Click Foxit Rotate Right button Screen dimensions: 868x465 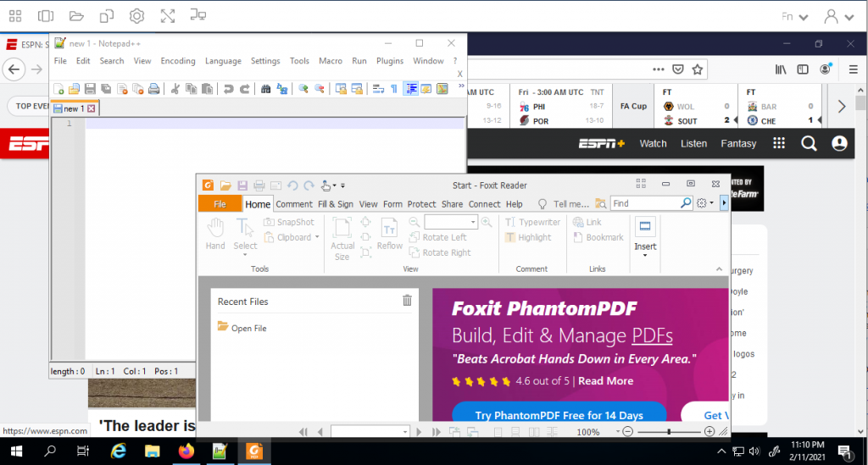click(440, 252)
